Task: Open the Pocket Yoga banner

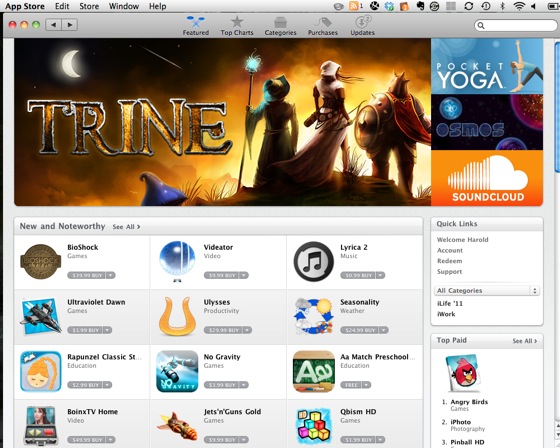Action: (487, 66)
